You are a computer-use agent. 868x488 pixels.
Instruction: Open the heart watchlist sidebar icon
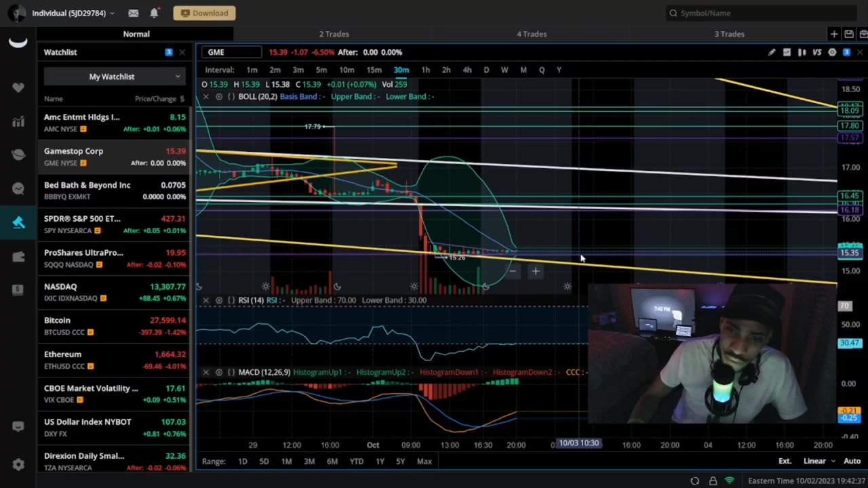tap(18, 87)
